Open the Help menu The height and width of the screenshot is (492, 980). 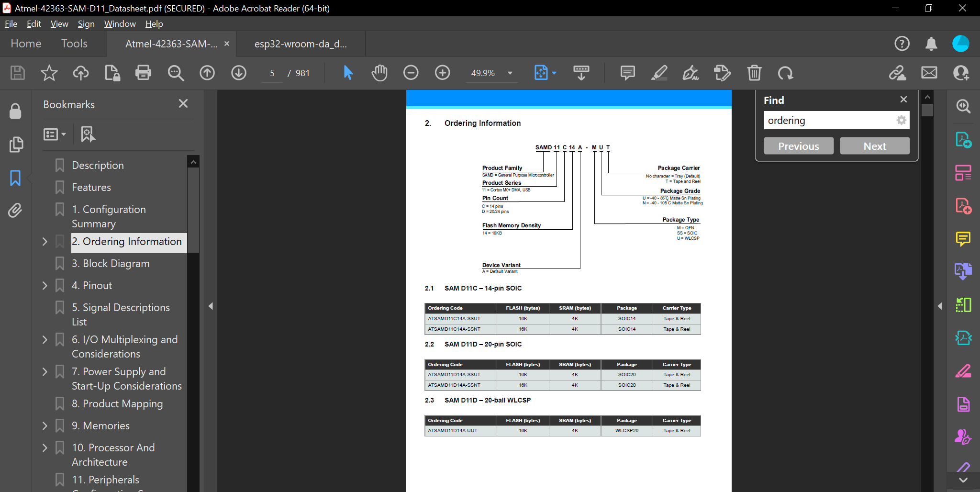tap(154, 23)
